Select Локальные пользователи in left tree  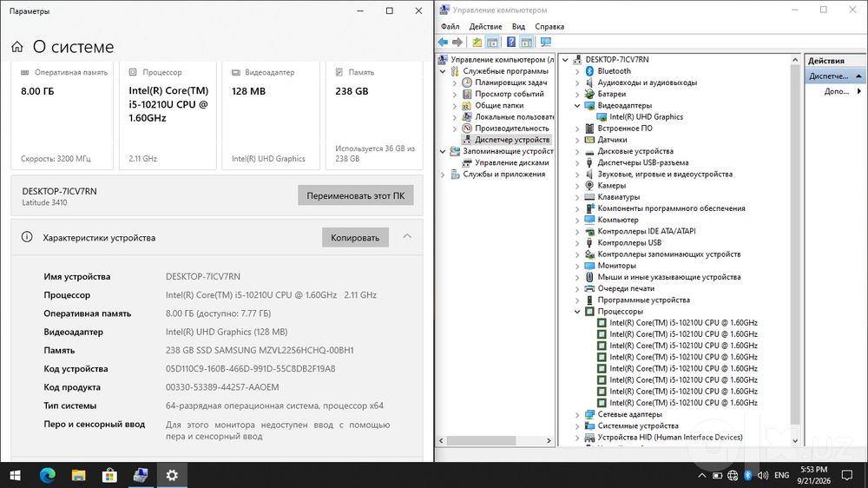tap(514, 117)
